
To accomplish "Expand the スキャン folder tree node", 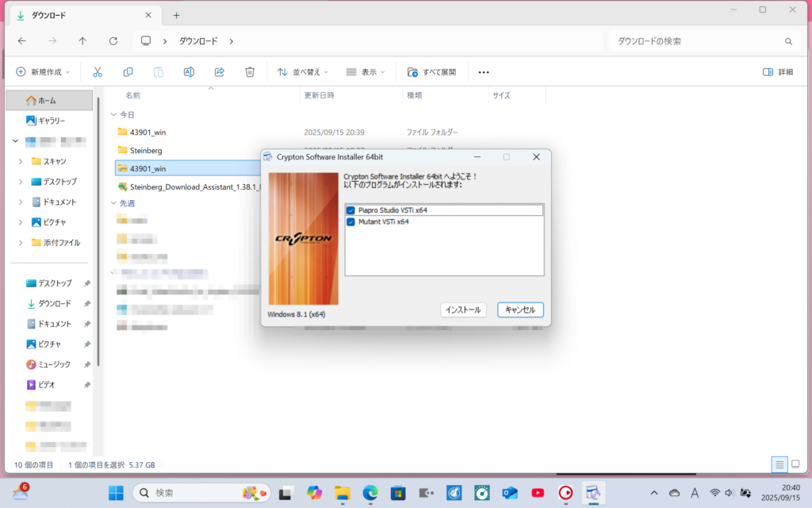I will pyautogui.click(x=21, y=161).
